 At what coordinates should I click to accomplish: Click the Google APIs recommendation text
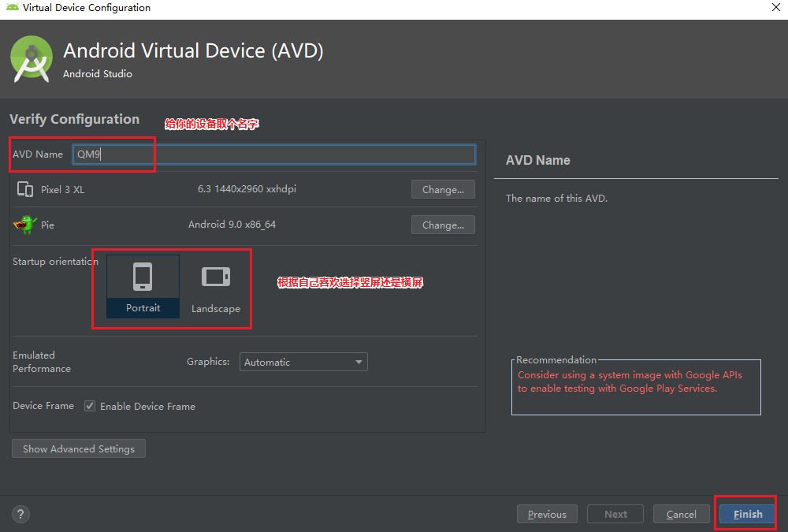coord(630,381)
